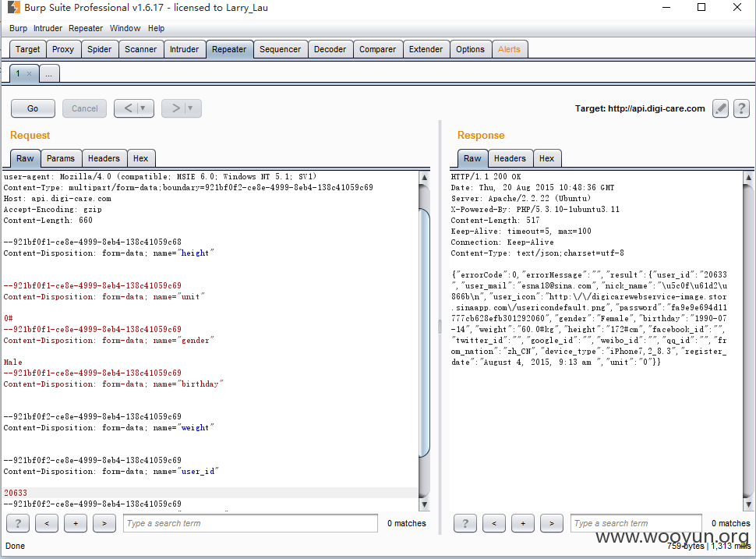
Task: Select Repeater sub-tab 1
Action: [x=18, y=74]
